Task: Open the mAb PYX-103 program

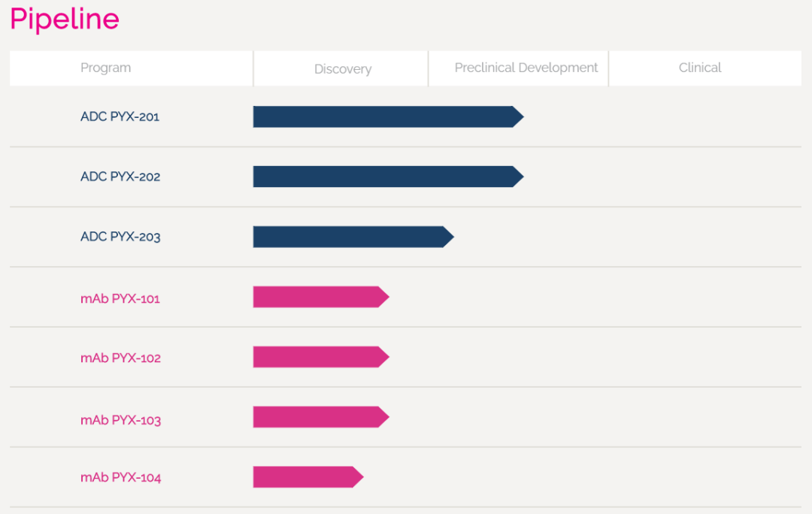Action: tap(120, 419)
